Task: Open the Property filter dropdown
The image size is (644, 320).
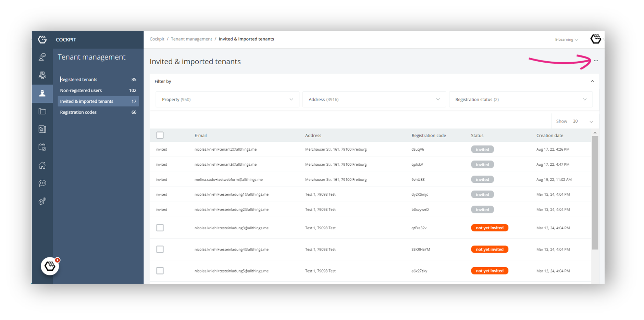Action: click(x=227, y=99)
